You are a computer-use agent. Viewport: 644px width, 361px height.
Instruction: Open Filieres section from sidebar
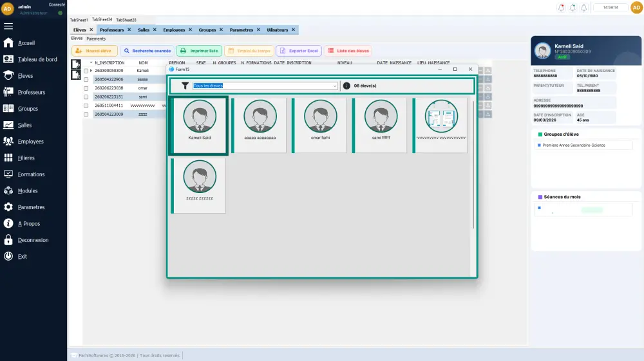[26, 158]
